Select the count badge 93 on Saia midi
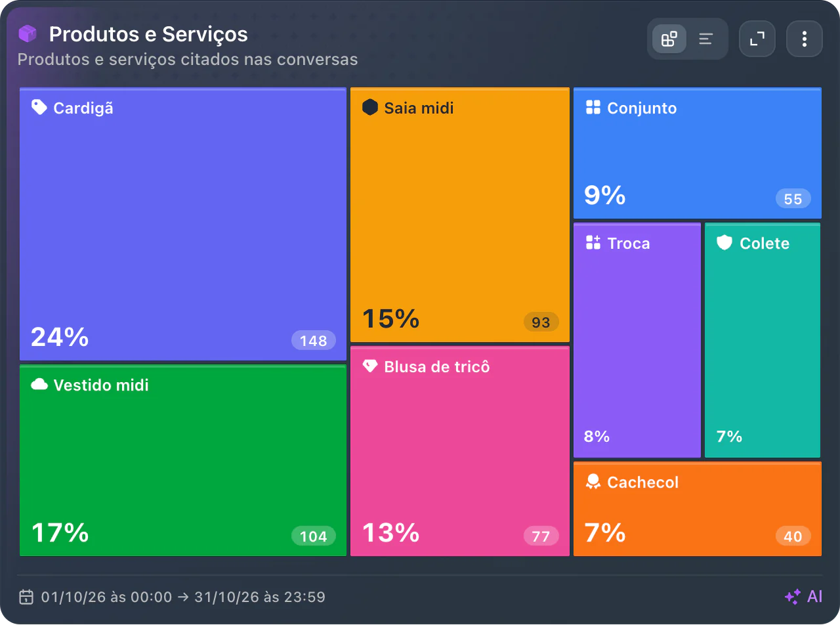 pyautogui.click(x=541, y=322)
